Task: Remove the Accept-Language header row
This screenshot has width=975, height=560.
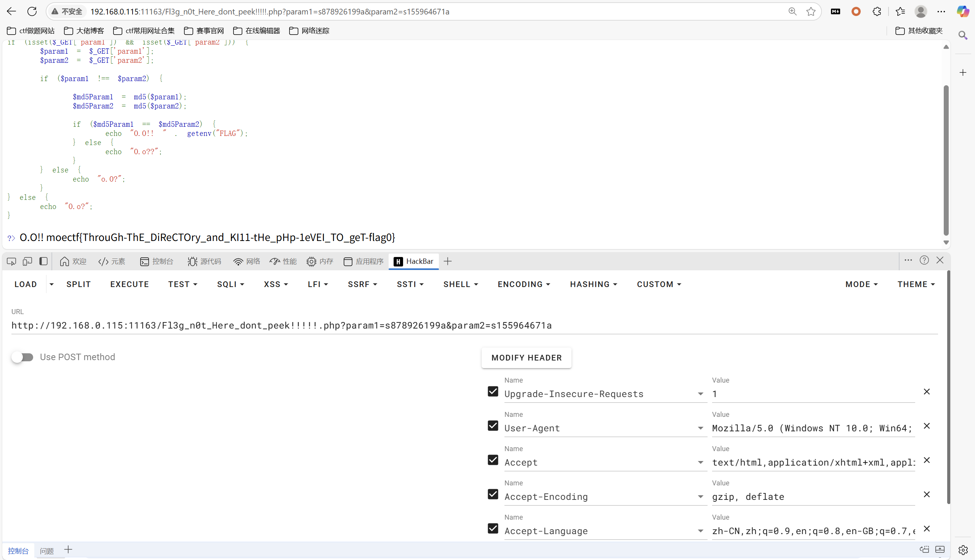Action: [x=927, y=528]
